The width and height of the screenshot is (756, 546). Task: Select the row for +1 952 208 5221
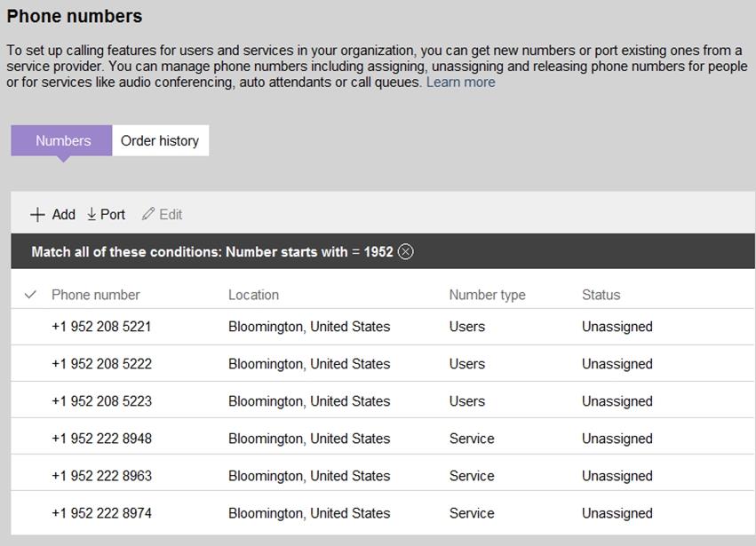pyautogui.click(x=101, y=327)
